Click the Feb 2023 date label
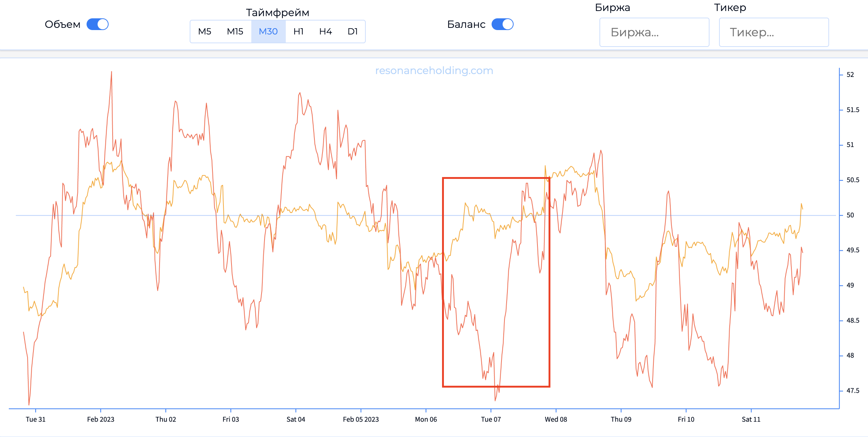Screen dimensions: 868x437 [x=101, y=419]
